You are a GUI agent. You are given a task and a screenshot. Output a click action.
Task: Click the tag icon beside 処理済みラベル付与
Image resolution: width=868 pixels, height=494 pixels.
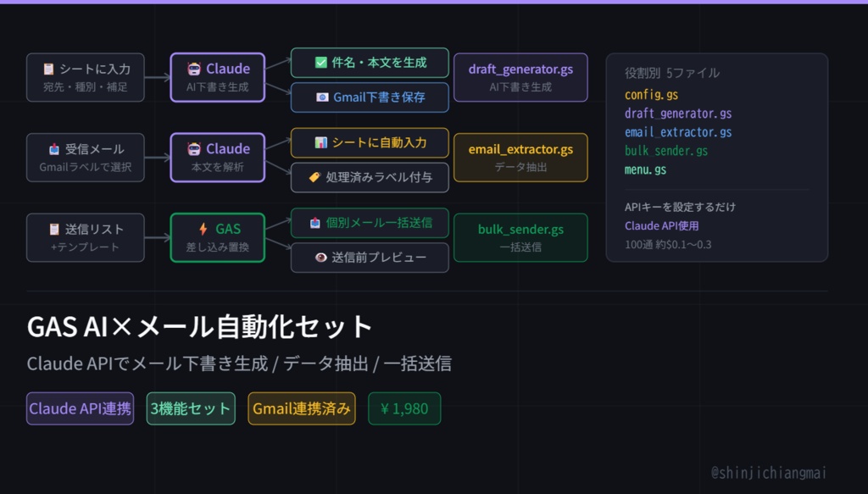[315, 177]
